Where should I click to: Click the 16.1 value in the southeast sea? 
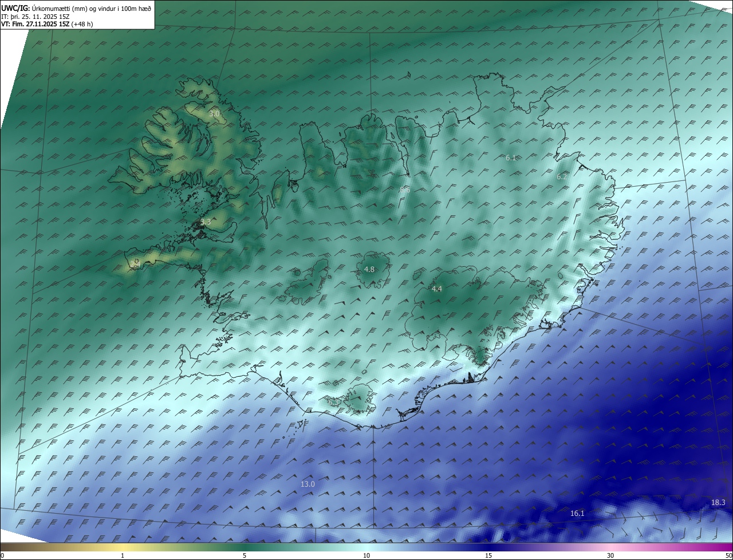tap(577, 514)
